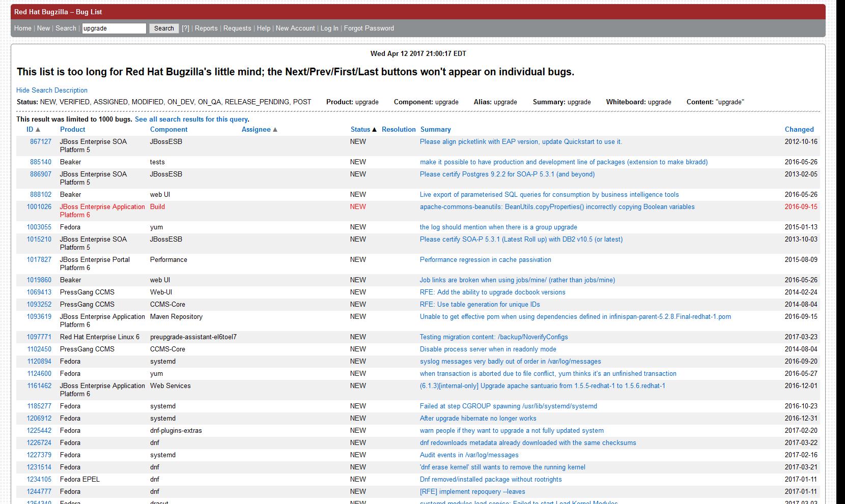Click the 'Red Hat Enterprise Linux 6' product cell
Viewport: 845px width, 504px height.
click(x=100, y=337)
